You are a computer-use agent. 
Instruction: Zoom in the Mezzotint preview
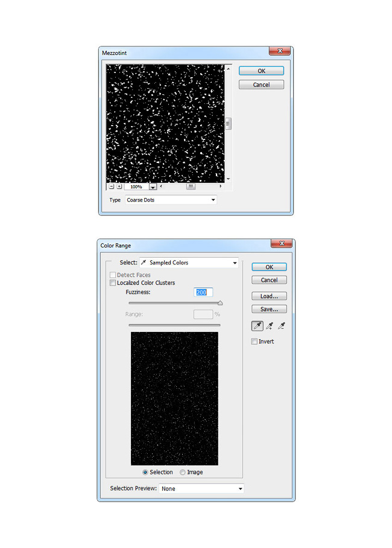click(x=119, y=186)
